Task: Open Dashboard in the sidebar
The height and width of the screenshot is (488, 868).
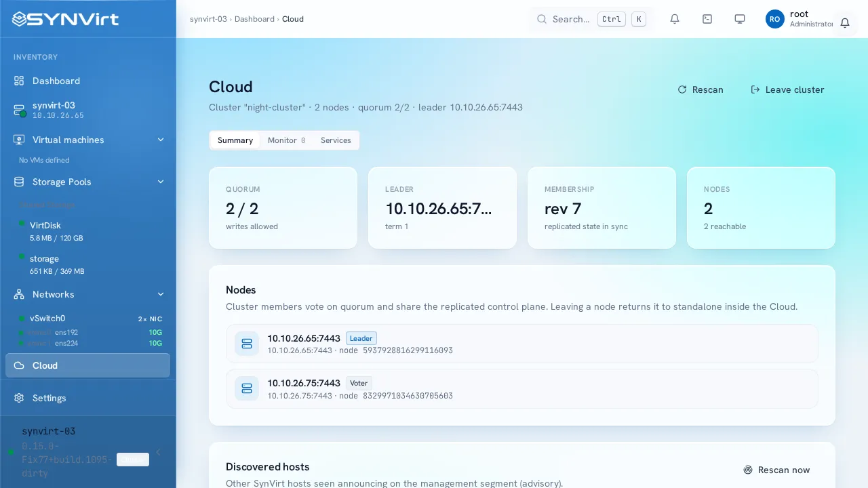Action: [87, 81]
